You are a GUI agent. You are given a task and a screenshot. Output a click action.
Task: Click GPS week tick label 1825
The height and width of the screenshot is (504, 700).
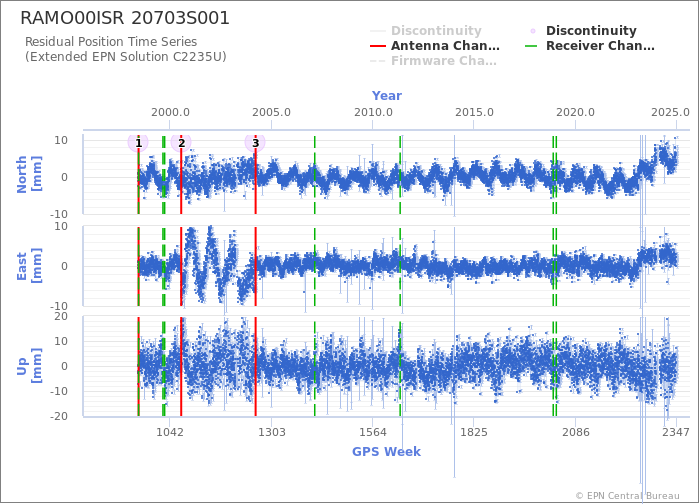click(474, 432)
